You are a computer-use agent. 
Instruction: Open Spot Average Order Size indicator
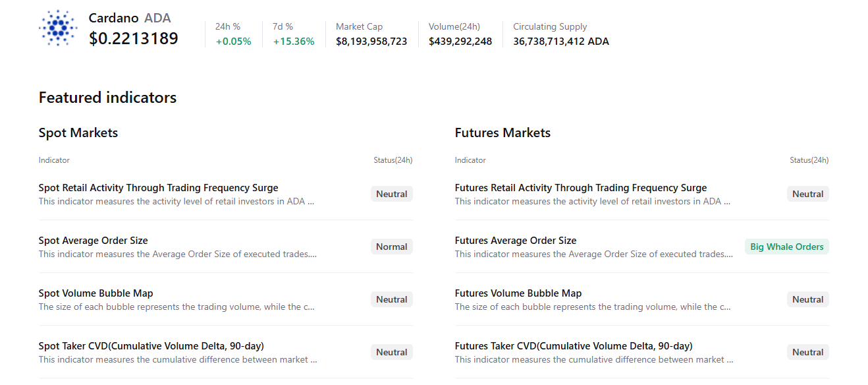click(94, 241)
